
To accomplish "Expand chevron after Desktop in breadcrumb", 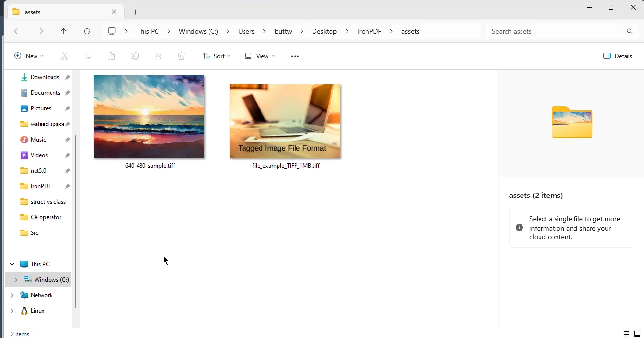I will 347,31.
